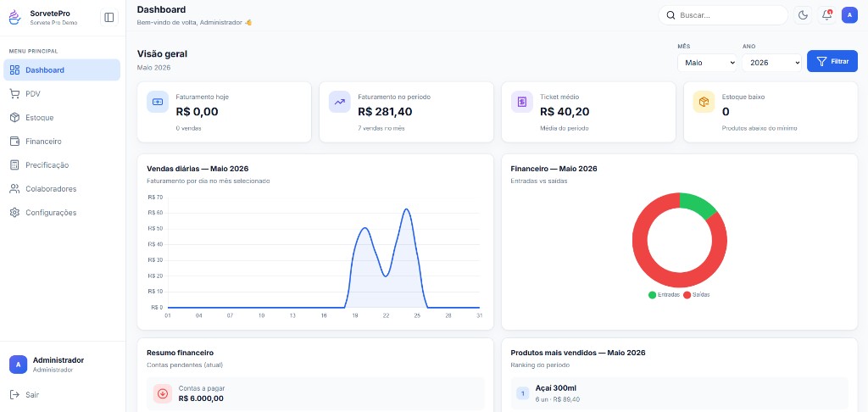
Task: Click the search magnifier icon
Action: (670, 15)
